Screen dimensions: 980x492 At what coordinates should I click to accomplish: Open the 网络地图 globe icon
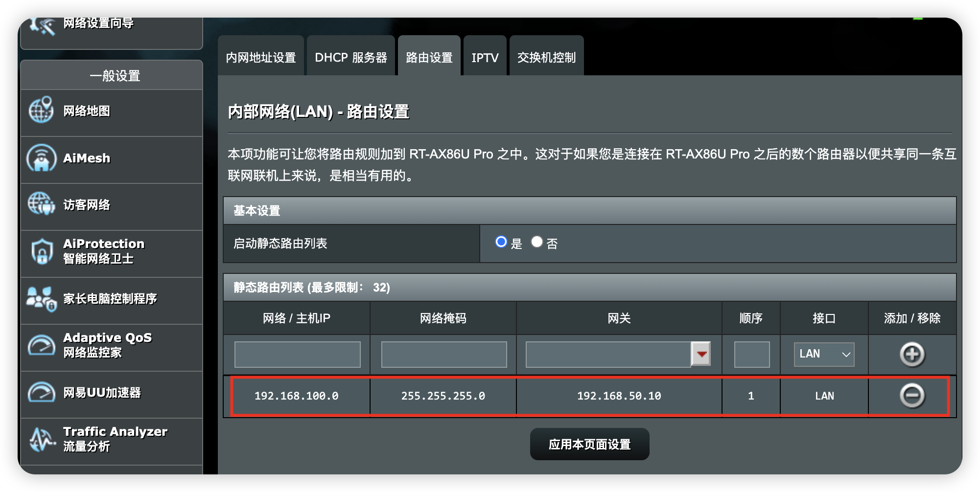(41, 111)
